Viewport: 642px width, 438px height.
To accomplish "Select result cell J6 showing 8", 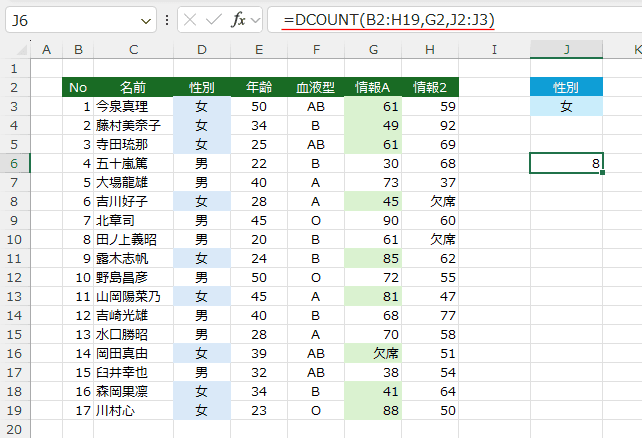I will point(566,163).
